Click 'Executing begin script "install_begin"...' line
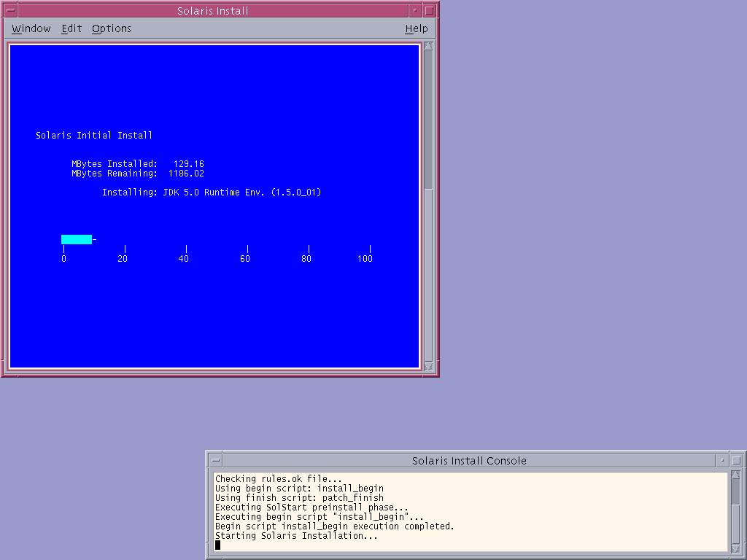 click(x=320, y=517)
